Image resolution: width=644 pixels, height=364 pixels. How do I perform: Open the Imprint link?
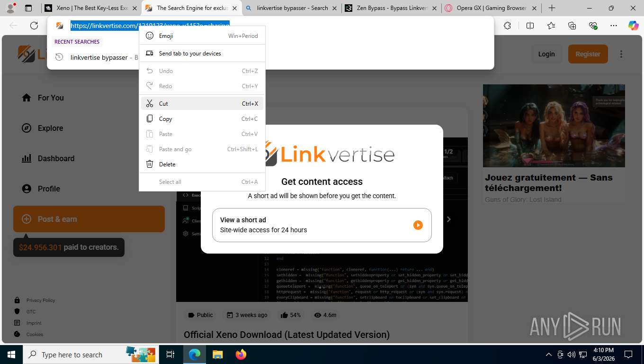tap(34, 323)
